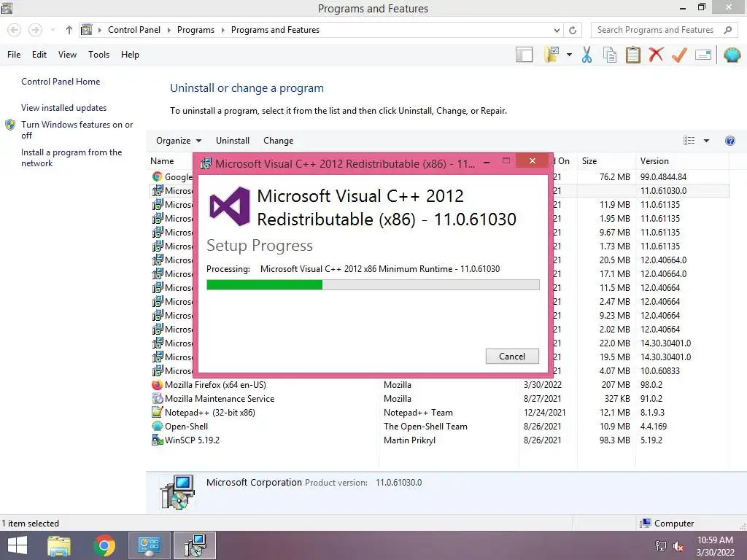747x560 pixels.
Task: Open the File menu
Action: [14, 55]
